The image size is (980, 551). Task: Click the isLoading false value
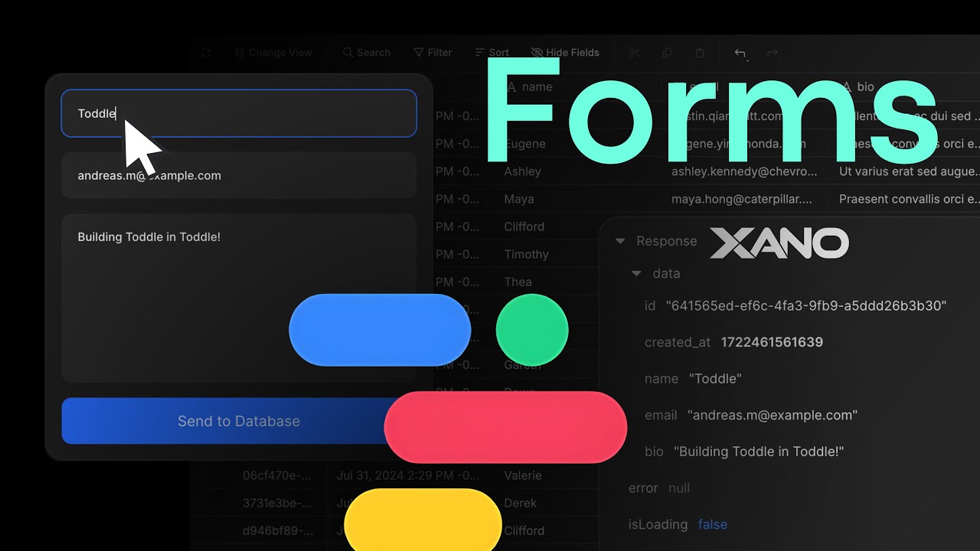(x=713, y=524)
